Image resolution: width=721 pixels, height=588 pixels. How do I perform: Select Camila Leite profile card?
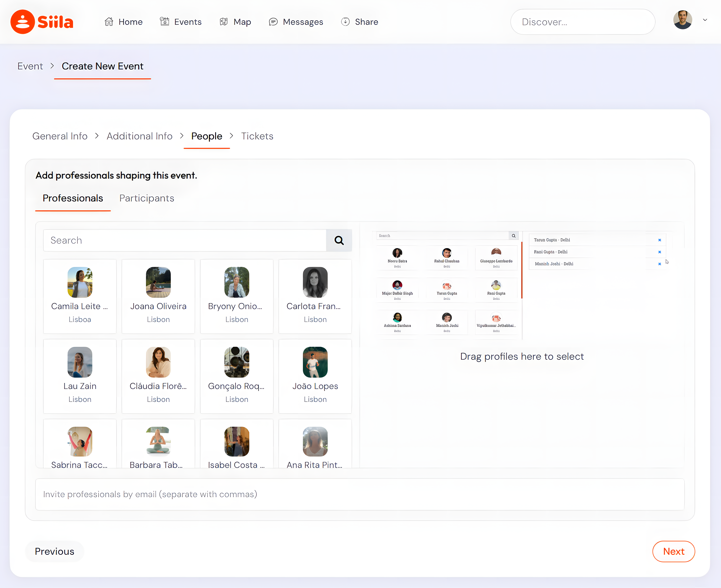coord(80,296)
